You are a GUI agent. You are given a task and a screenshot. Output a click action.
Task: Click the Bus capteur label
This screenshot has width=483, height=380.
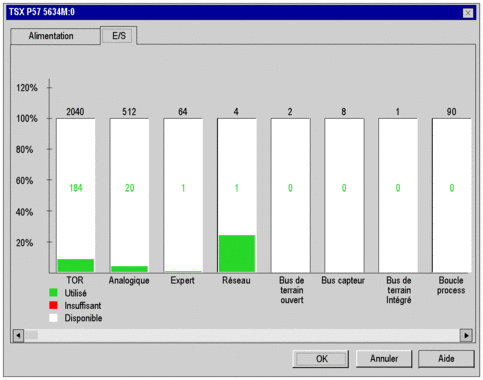343,281
